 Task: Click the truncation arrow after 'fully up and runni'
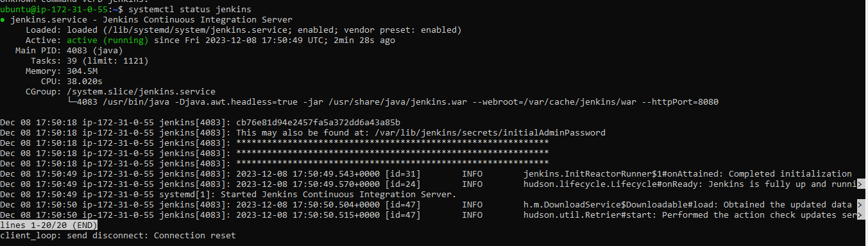[860, 184]
